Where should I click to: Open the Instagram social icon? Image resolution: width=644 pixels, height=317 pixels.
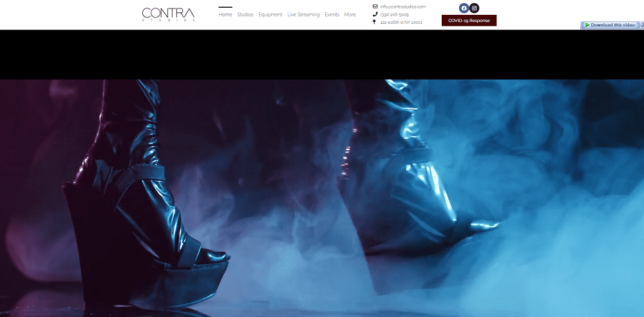[x=475, y=8]
